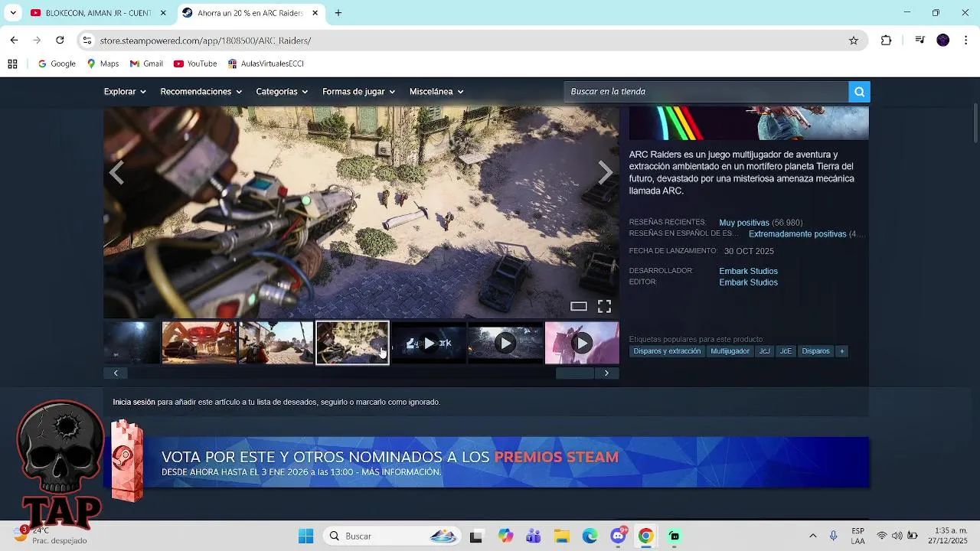Select the Multijugador tag
This screenshot has height=551, width=980.
pyautogui.click(x=730, y=351)
